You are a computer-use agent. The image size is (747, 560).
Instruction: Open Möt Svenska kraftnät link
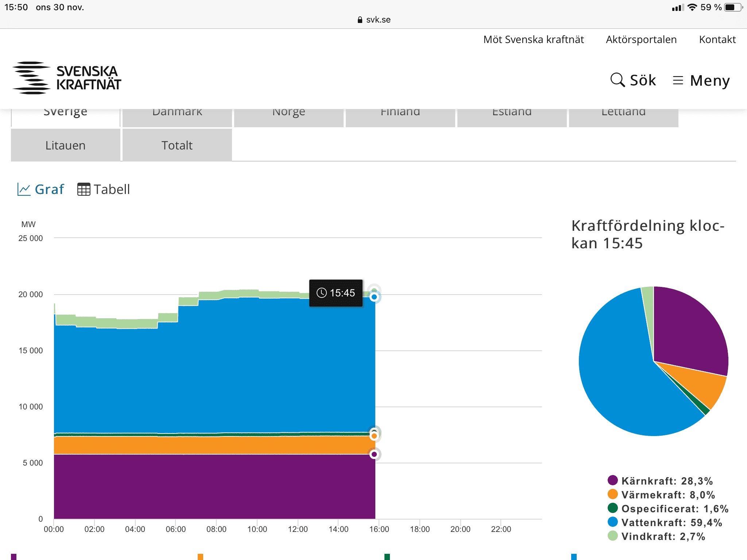click(533, 39)
